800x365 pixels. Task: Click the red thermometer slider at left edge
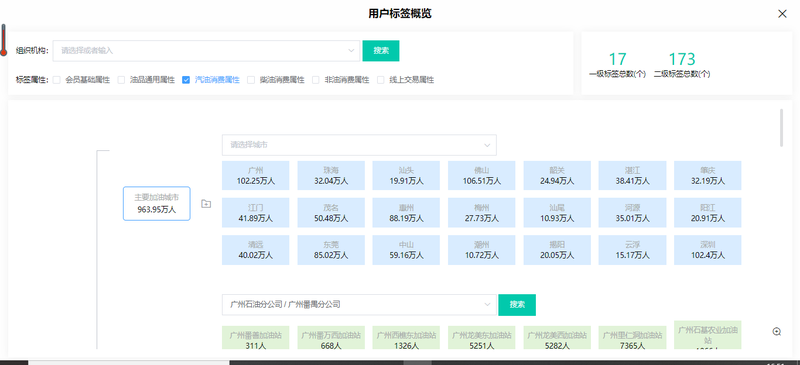click(x=3, y=40)
